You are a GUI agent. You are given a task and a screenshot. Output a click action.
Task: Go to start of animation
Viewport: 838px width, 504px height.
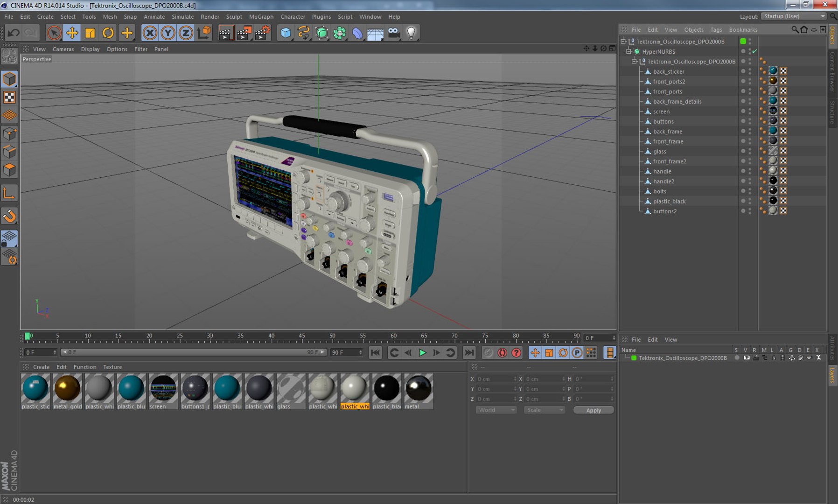375,352
